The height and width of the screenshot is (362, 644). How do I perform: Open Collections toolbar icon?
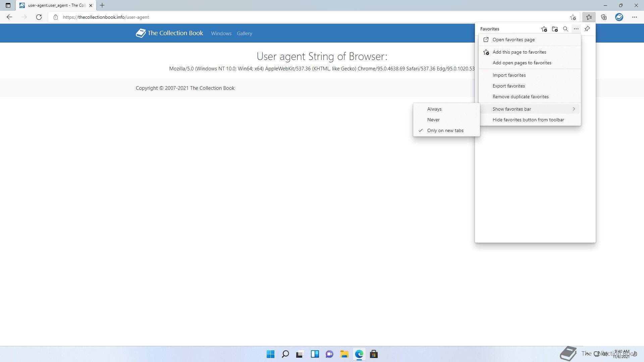point(604,17)
